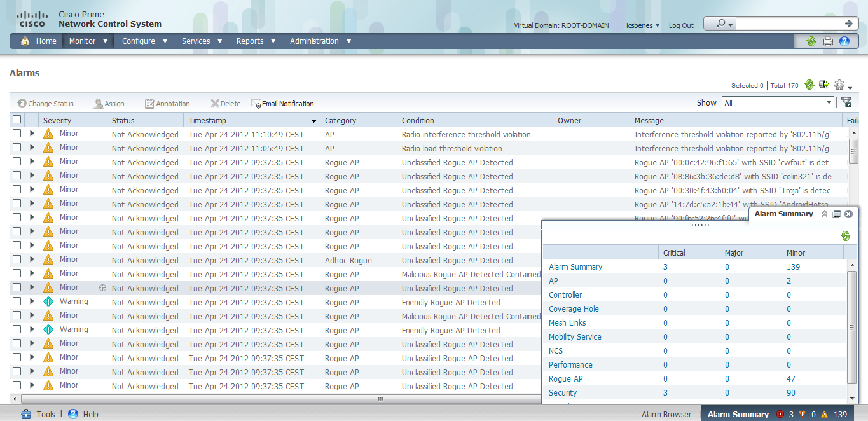Click the Annotation button
868x421 pixels.
pyautogui.click(x=167, y=104)
